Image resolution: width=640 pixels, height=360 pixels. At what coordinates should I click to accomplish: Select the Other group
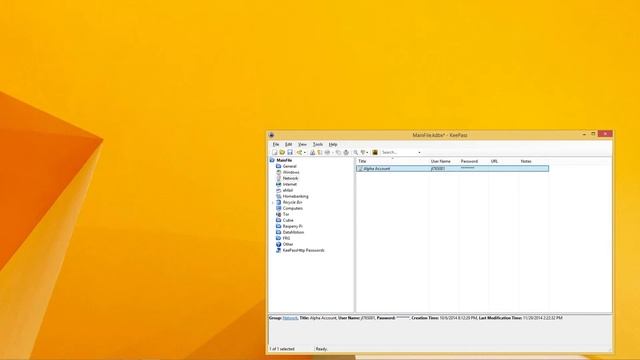tap(288, 244)
